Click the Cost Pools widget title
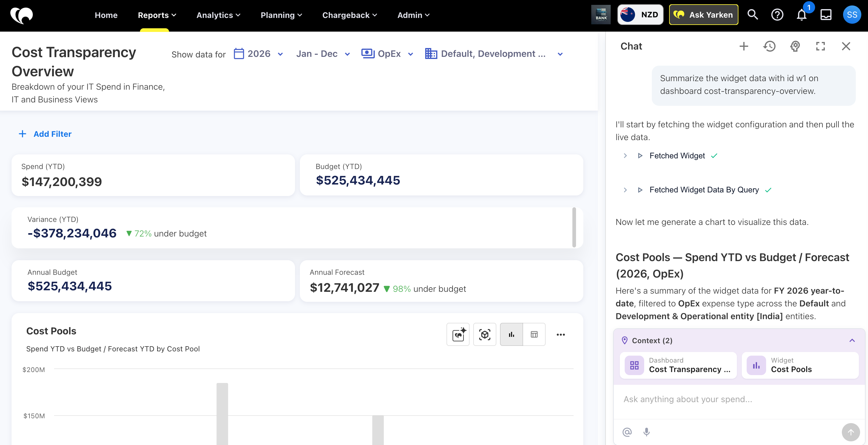 click(x=51, y=331)
